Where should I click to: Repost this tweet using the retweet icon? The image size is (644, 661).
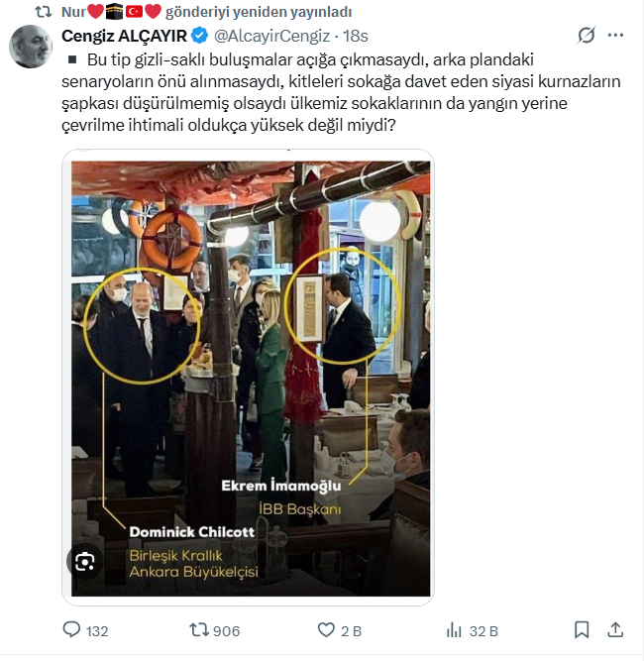click(199, 630)
